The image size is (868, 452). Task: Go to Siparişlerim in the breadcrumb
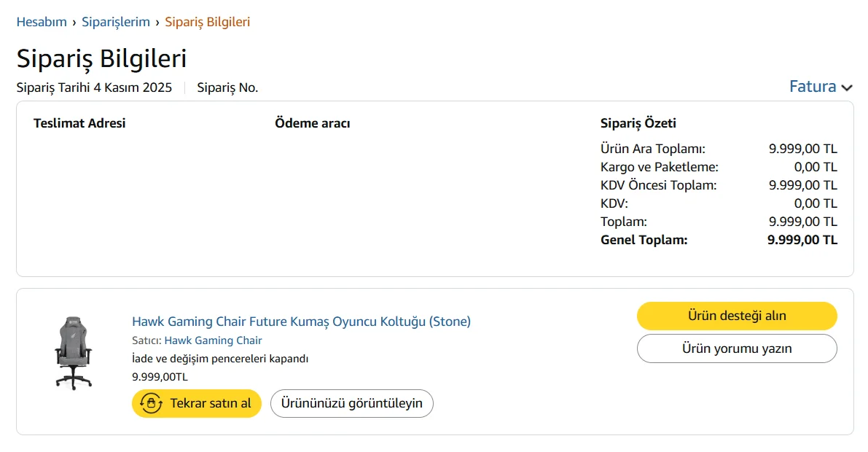[116, 22]
